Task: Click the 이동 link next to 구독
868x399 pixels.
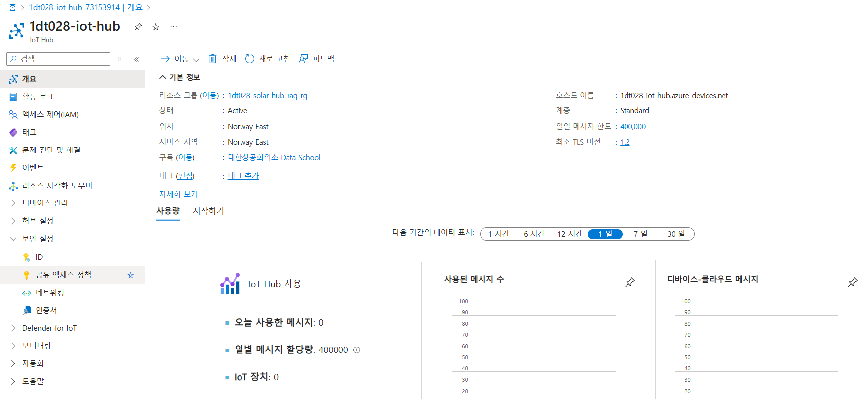Action: (x=185, y=157)
